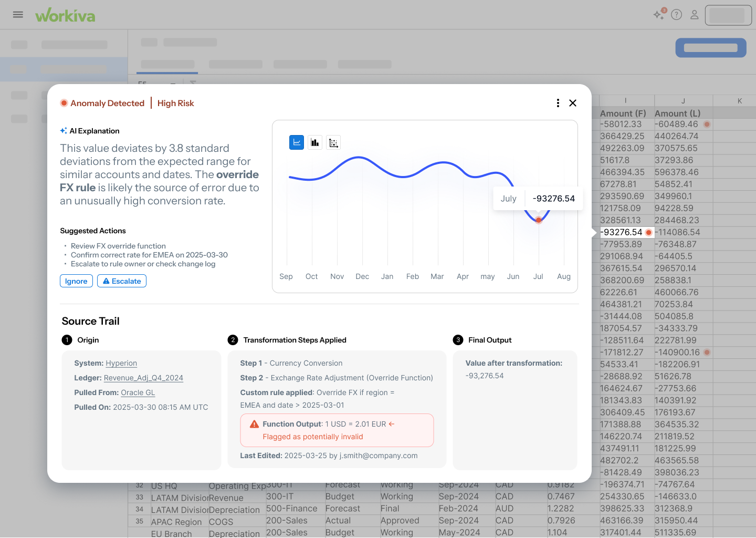
Task: Click the anomaly dot beside -60489.46
Action: tap(707, 124)
